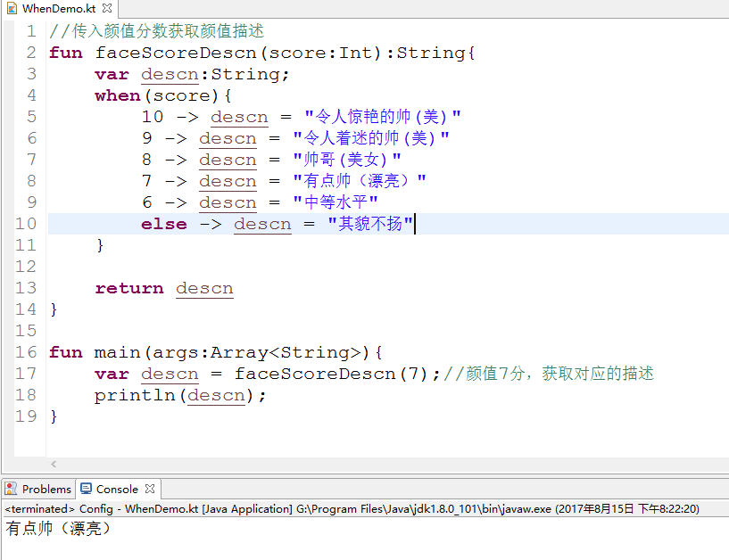
Task: Close the Console view
Action: tap(150, 489)
